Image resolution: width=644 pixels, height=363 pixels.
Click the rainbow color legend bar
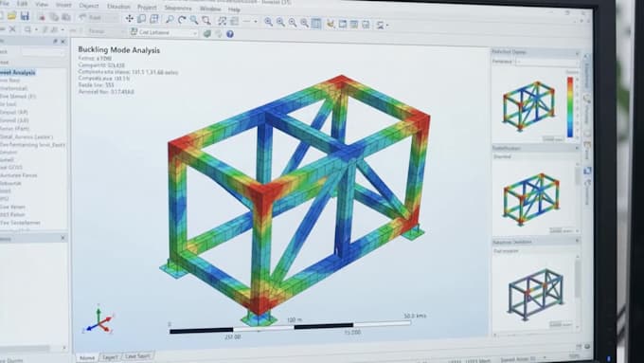pyautogui.click(x=570, y=107)
